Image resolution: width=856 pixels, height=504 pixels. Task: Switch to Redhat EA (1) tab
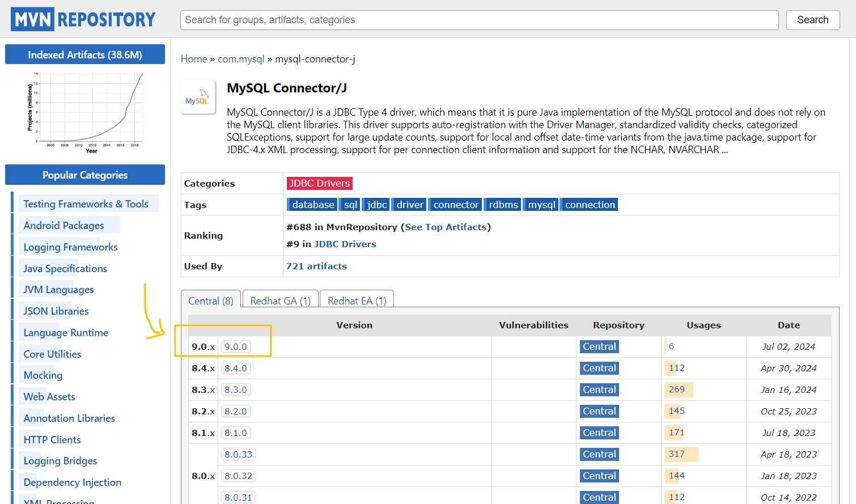(x=357, y=300)
